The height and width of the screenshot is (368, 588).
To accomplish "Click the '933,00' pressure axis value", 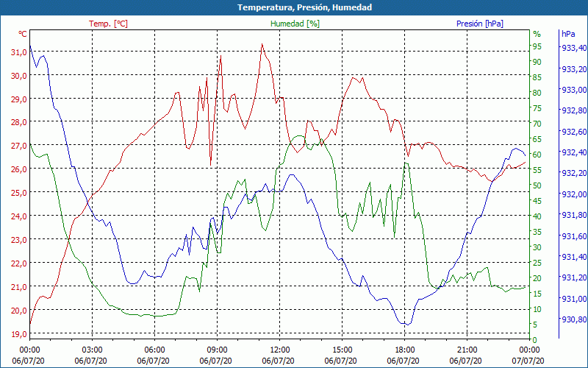I will pyautogui.click(x=574, y=90).
